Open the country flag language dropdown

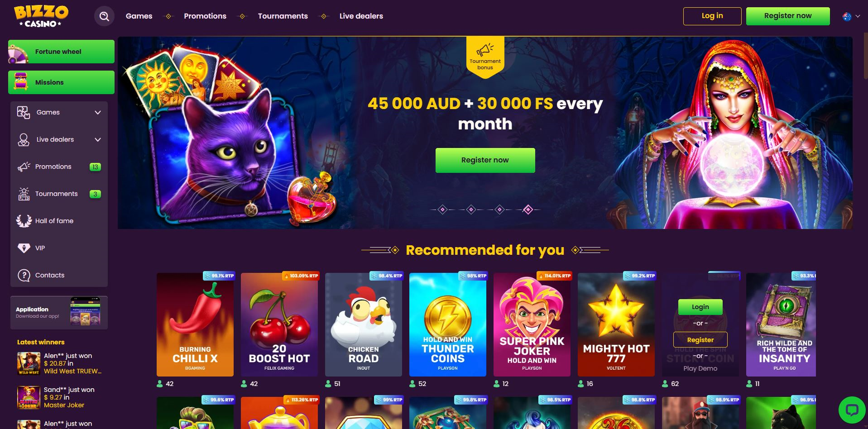(851, 16)
